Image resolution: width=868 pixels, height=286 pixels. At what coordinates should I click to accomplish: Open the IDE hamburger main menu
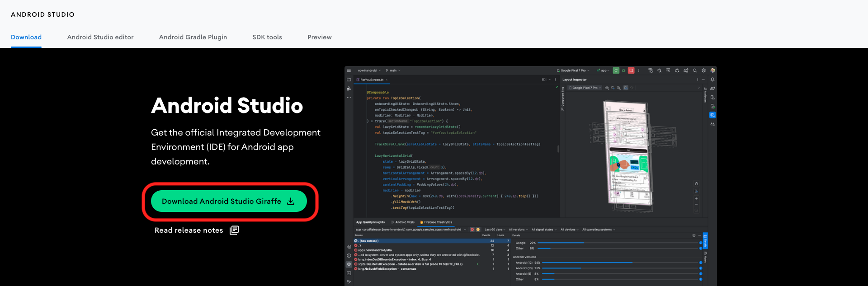(x=349, y=70)
